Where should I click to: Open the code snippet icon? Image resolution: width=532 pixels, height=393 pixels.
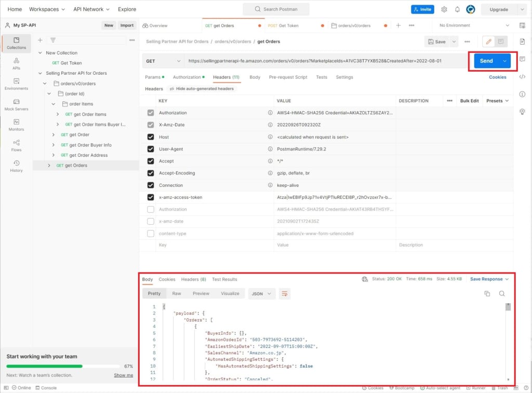(x=523, y=77)
